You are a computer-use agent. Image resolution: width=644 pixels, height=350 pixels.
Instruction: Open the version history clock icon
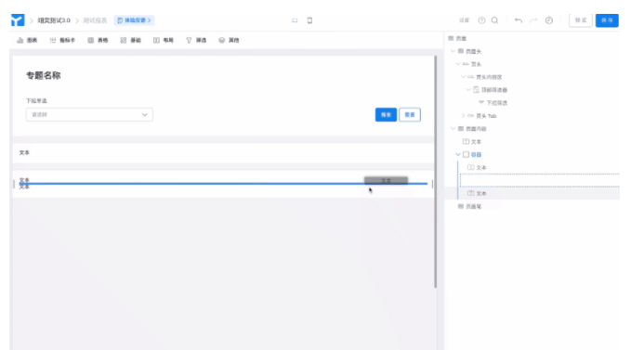coord(549,20)
